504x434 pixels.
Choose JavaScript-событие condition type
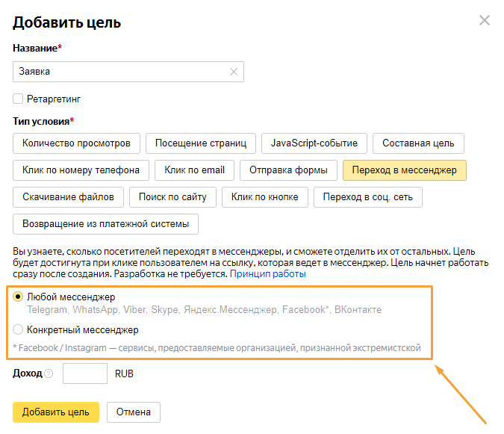(x=314, y=143)
